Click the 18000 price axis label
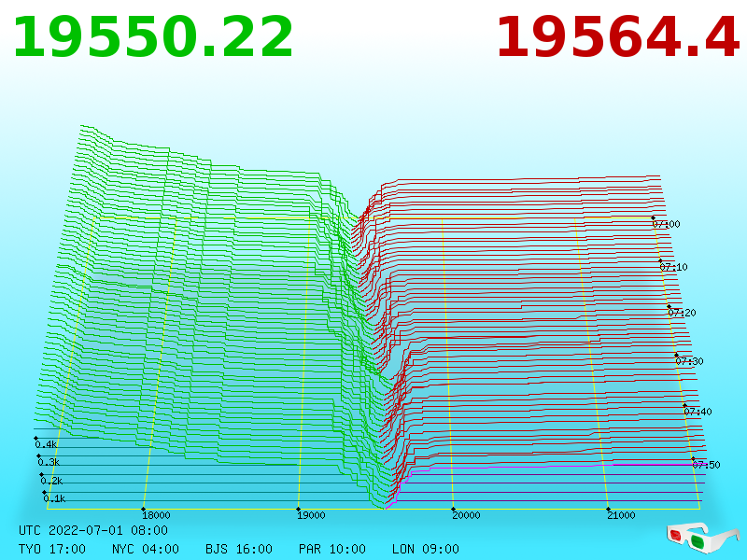The width and height of the screenshot is (747, 560). coord(156,515)
